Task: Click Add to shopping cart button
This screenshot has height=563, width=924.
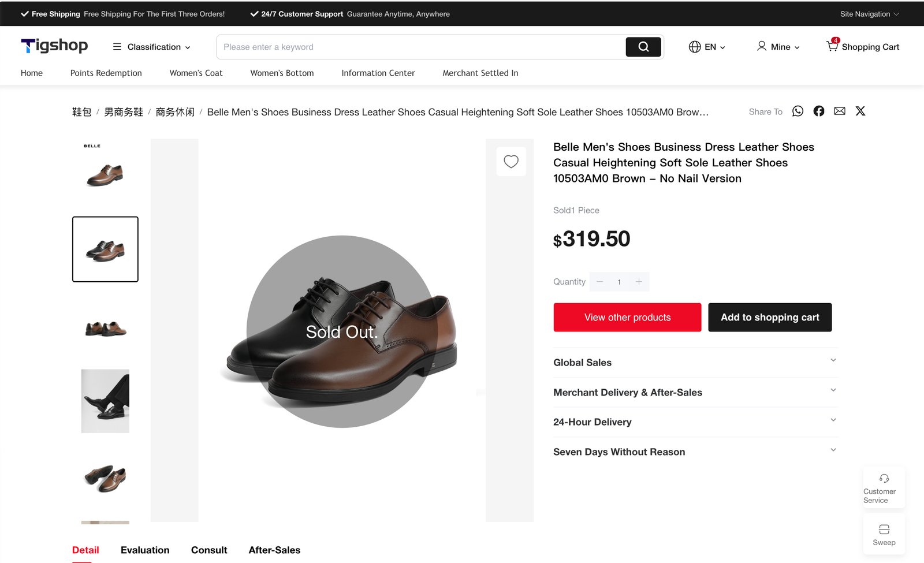Action: pos(770,318)
